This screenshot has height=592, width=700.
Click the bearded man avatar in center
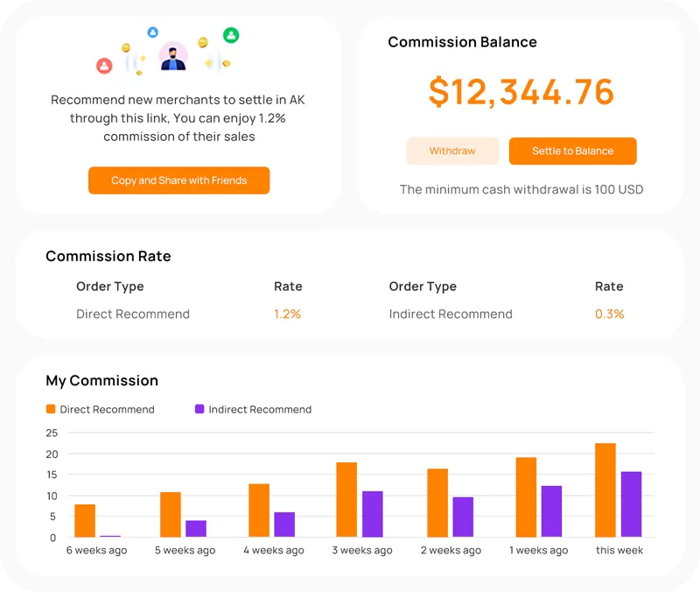[173, 57]
